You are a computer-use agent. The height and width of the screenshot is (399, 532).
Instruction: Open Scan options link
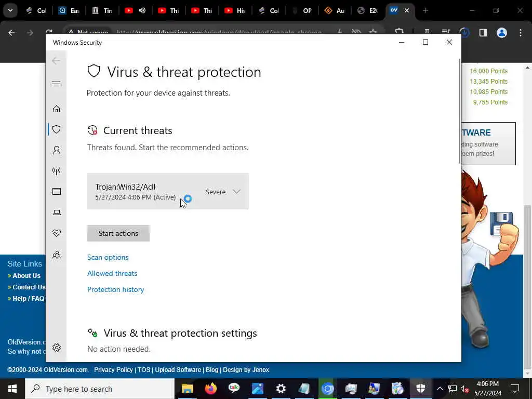(108, 257)
